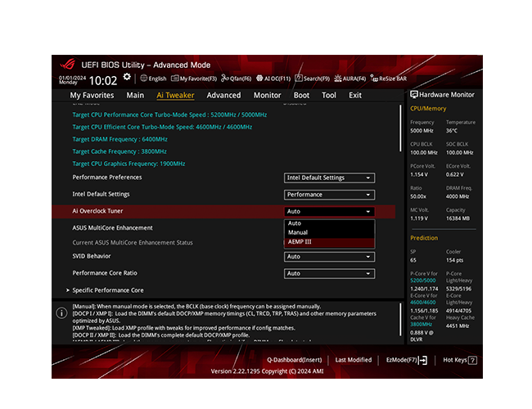The width and height of the screenshot is (532, 409).
Task: Select ASUS MultiCore Enhancement row
Action: 112,228
